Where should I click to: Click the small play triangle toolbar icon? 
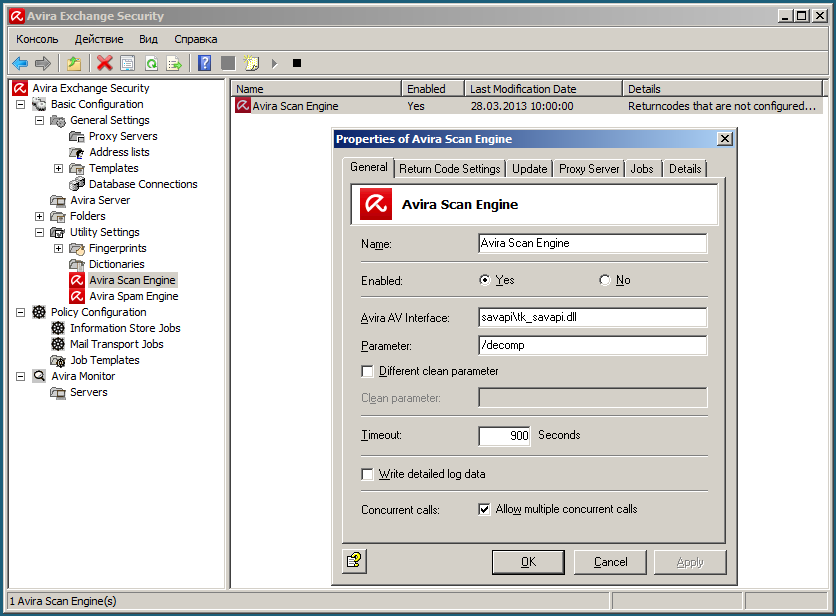click(275, 63)
